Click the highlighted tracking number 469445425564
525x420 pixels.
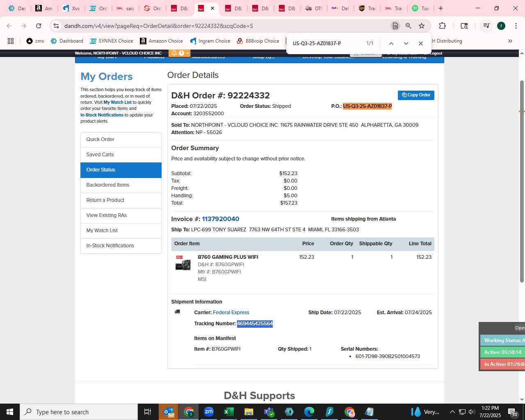(255, 324)
